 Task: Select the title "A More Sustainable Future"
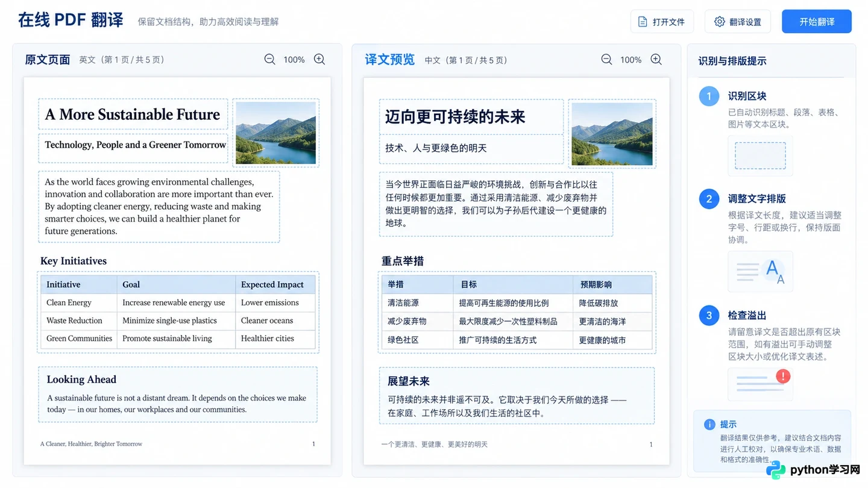133,114
